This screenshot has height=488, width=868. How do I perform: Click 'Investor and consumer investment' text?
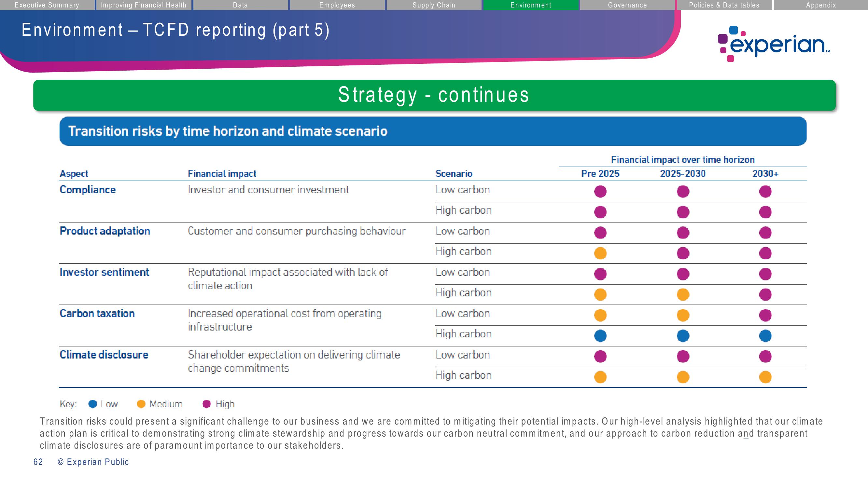click(268, 190)
